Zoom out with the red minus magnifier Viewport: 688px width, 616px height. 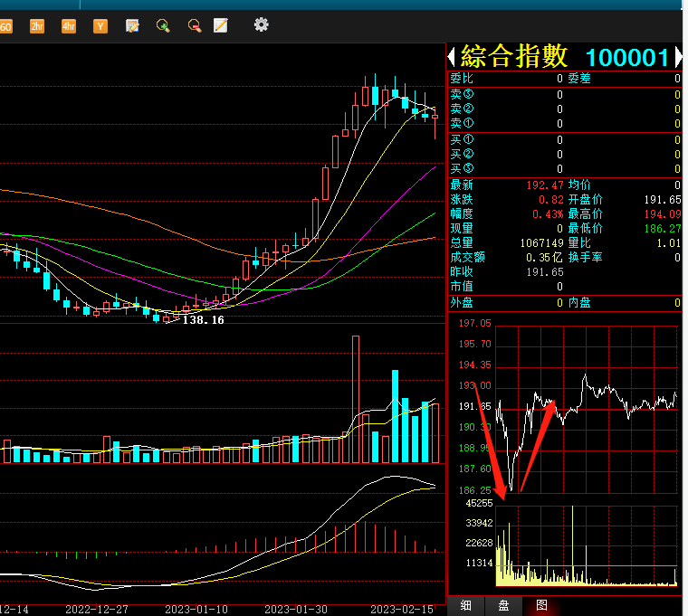pyautogui.click(x=194, y=26)
